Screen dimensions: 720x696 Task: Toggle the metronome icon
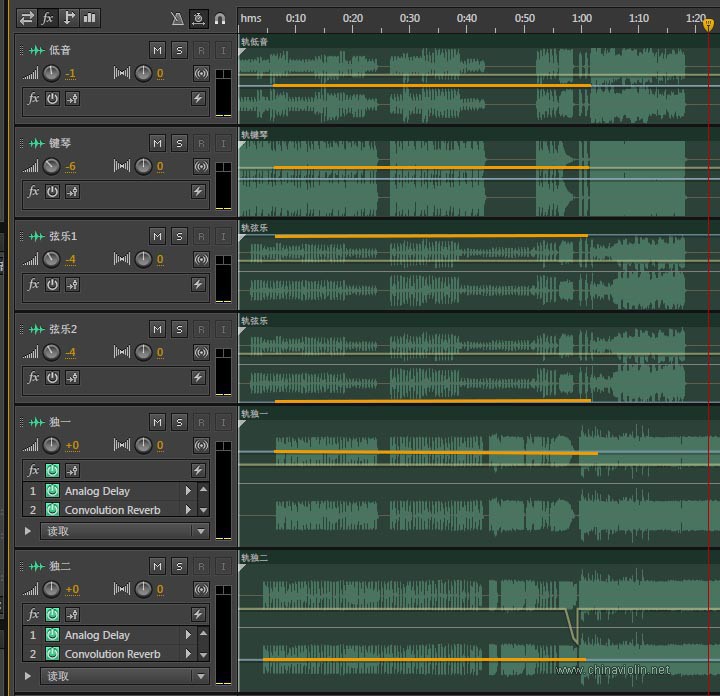[x=177, y=18]
